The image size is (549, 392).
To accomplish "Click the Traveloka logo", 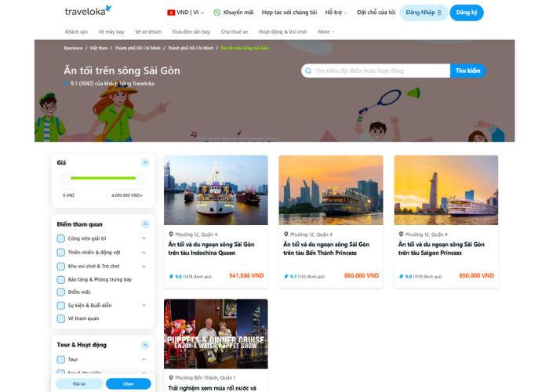I will point(88,12).
